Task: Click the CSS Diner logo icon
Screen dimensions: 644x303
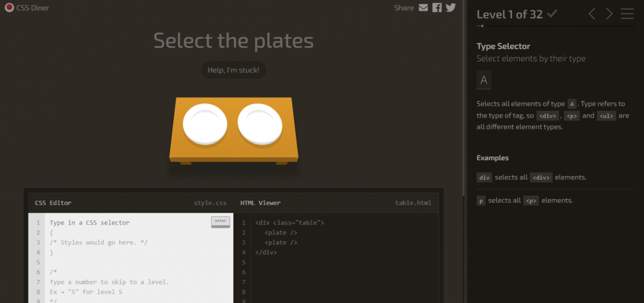Action: click(x=9, y=8)
